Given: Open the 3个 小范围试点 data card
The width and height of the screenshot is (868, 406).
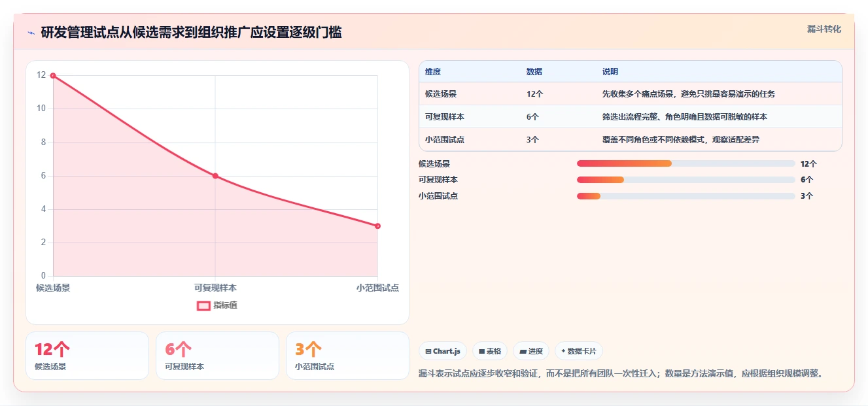Looking at the screenshot, I should click(x=347, y=356).
